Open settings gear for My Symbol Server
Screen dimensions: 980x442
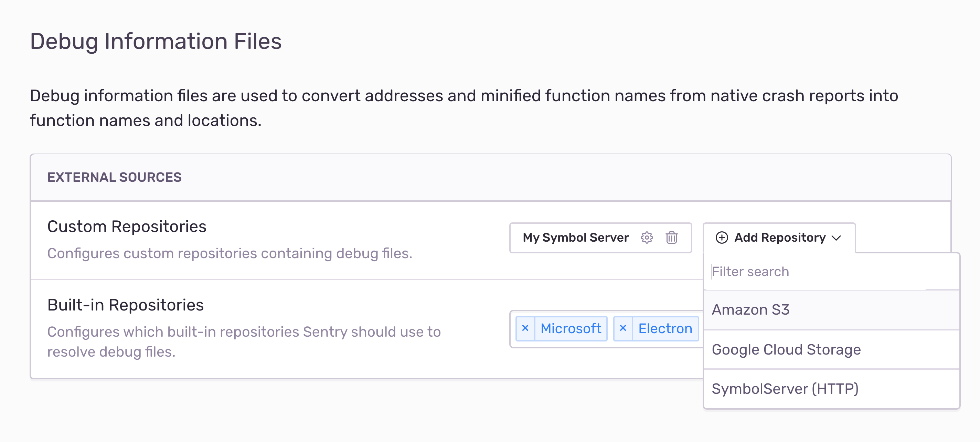pyautogui.click(x=646, y=238)
